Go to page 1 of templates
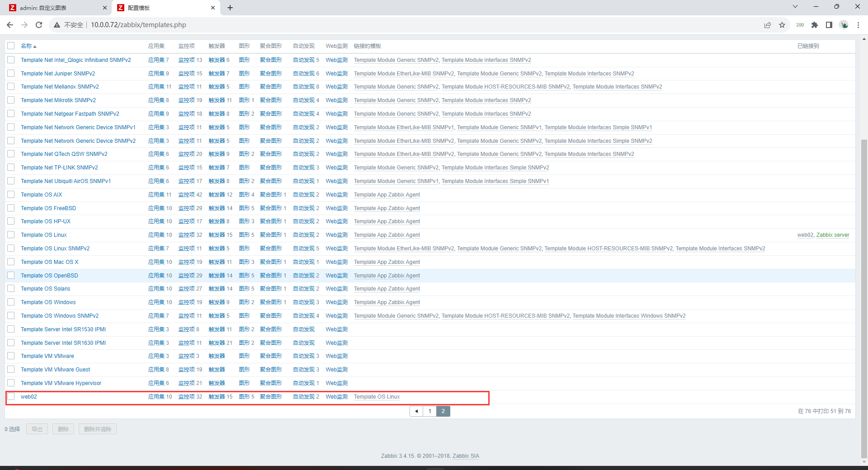This screenshot has height=470, width=868. click(x=430, y=411)
